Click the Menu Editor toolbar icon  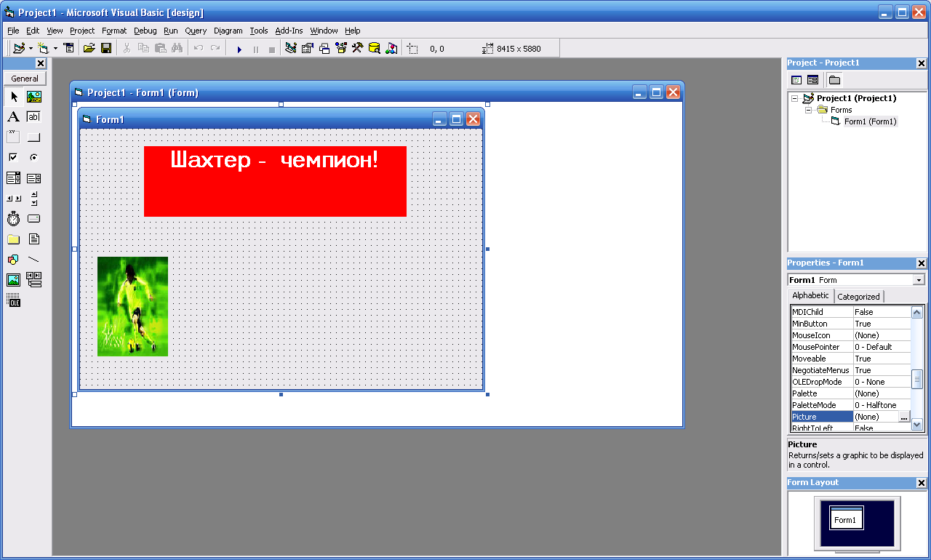(x=69, y=49)
